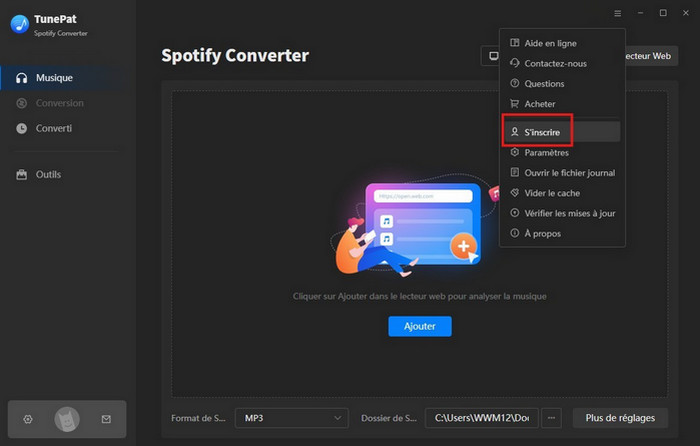Browse output folder with ellipsis button

click(x=551, y=418)
